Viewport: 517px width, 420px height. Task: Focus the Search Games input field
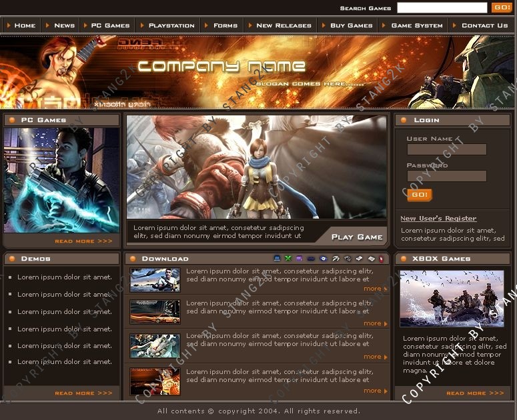click(x=442, y=8)
